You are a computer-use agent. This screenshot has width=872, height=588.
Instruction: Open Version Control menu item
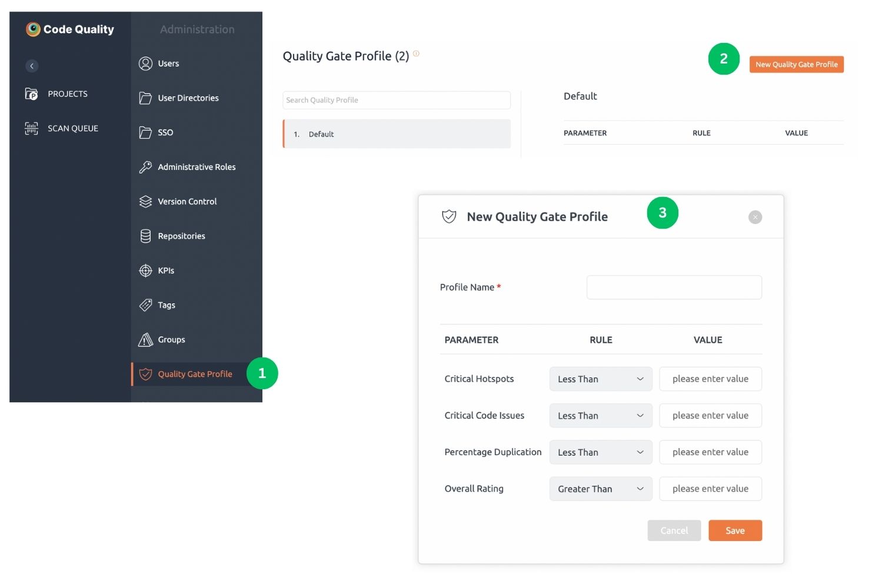point(187,202)
